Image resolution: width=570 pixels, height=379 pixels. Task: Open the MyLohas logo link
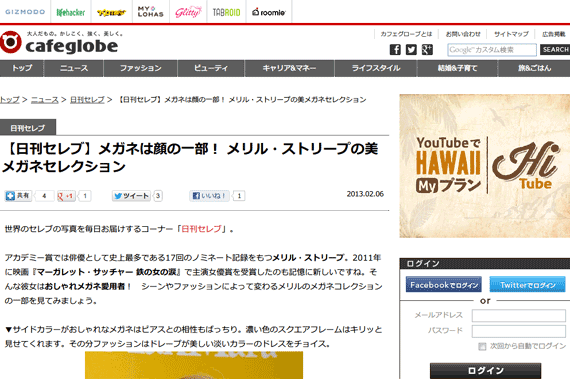coord(150,12)
